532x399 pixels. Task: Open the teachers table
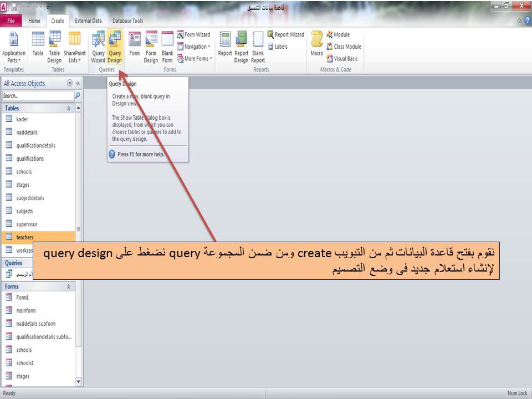27,237
